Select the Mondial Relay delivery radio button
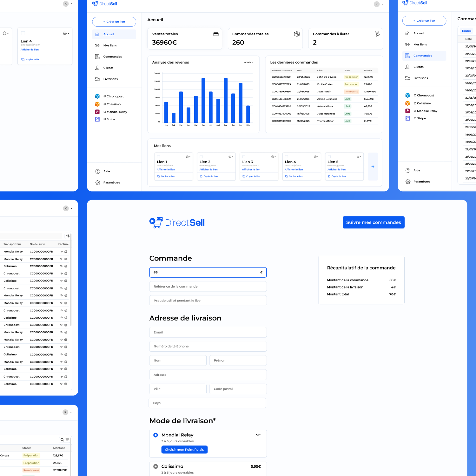The height and width of the screenshot is (476, 476). pyautogui.click(x=155, y=435)
